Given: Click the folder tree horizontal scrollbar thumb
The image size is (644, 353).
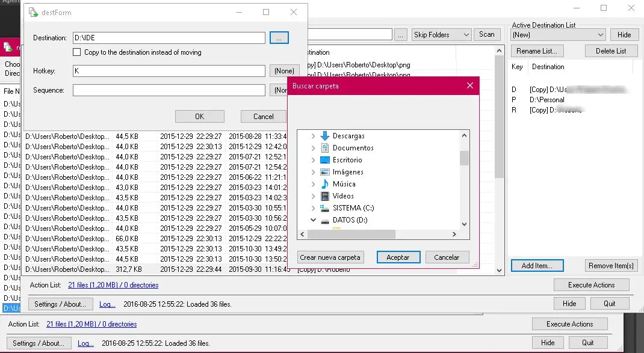Looking at the screenshot, I should [351, 235].
